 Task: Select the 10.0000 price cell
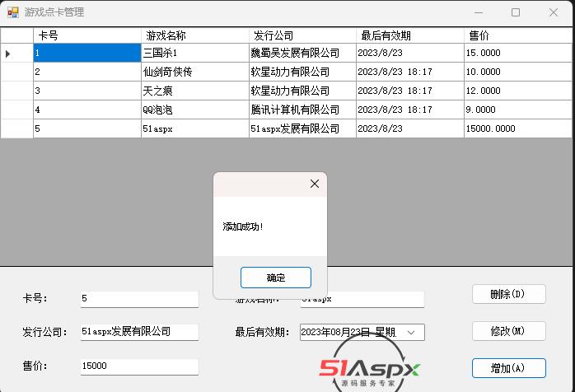click(518, 72)
